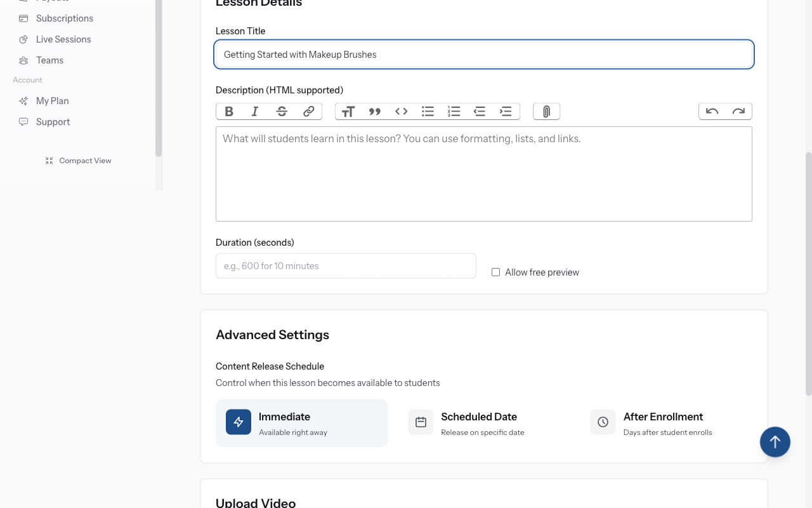Create a bulleted list

pyautogui.click(x=428, y=111)
